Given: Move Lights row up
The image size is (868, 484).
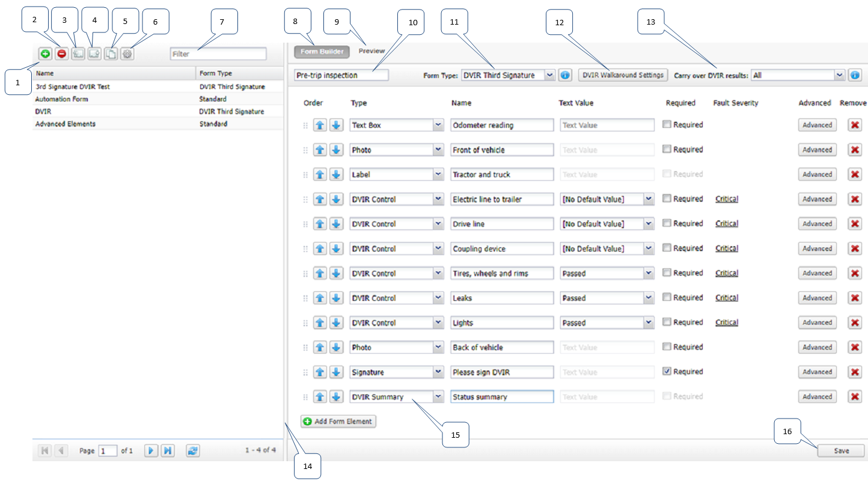Looking at the screenshot, I should click(x=320, y=322).
